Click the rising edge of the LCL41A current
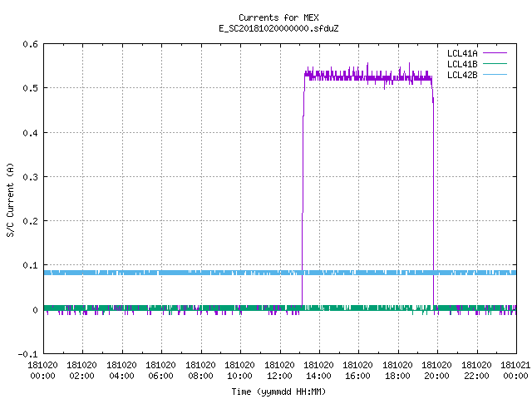This screenshot has width=532, height=399. [x=303, y=190]
